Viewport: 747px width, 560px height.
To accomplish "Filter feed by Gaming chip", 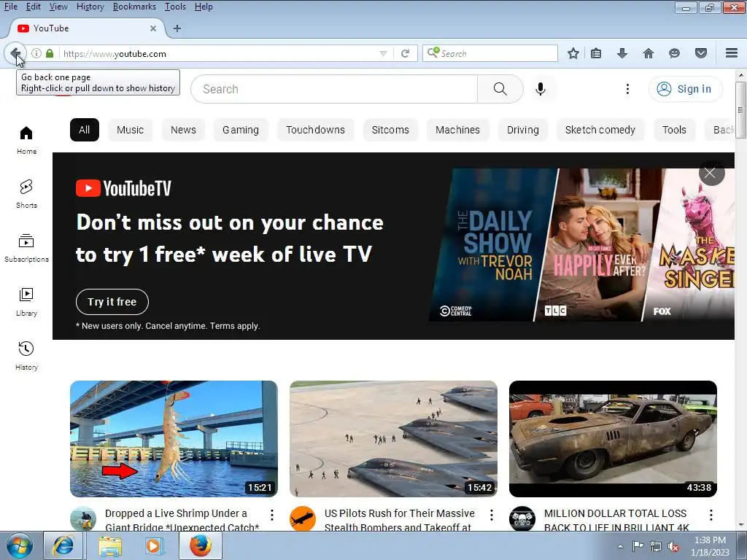I will click(241, 130).
